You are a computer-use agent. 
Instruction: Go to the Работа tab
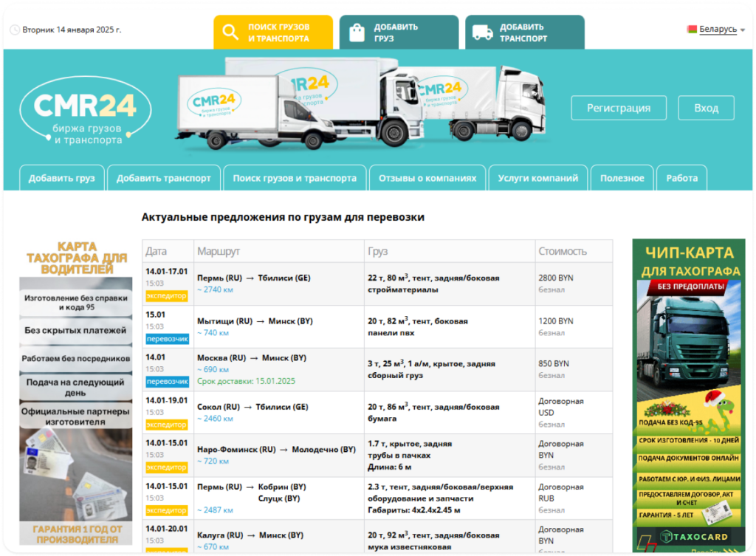681,178
